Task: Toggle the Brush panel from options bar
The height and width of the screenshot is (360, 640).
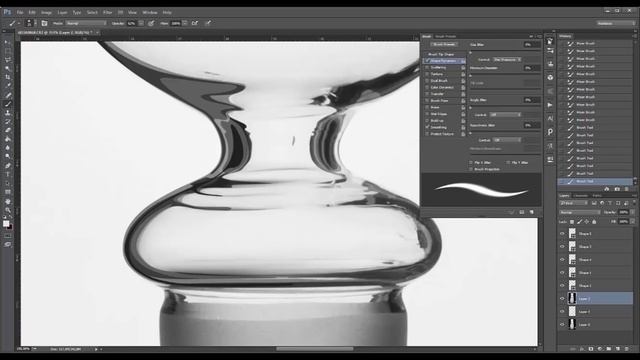Action: tap(44, 23)
